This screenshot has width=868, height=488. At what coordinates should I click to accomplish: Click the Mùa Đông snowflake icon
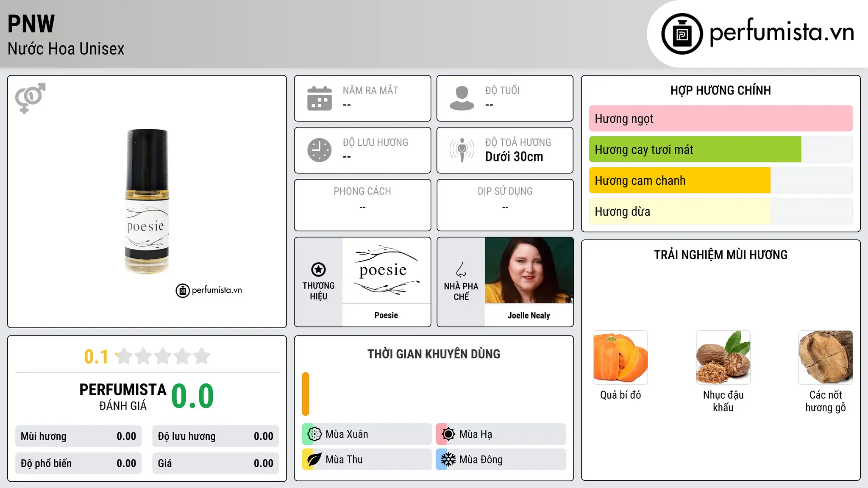pyautogui.click(x=448, y=460)
